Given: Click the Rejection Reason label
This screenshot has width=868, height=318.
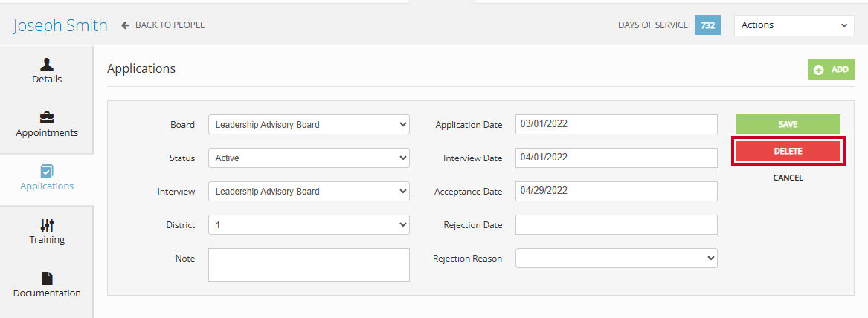Looking at the screenshot, I should click(467, 259).
